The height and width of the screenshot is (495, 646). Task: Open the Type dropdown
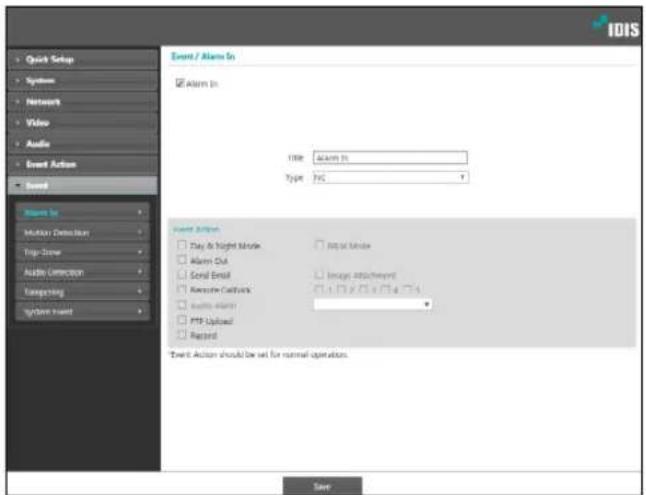(390, 178)
